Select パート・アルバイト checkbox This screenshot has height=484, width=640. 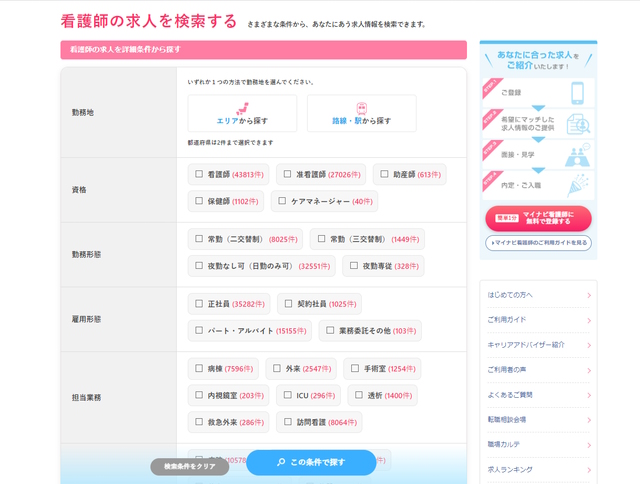click(199, 331)
